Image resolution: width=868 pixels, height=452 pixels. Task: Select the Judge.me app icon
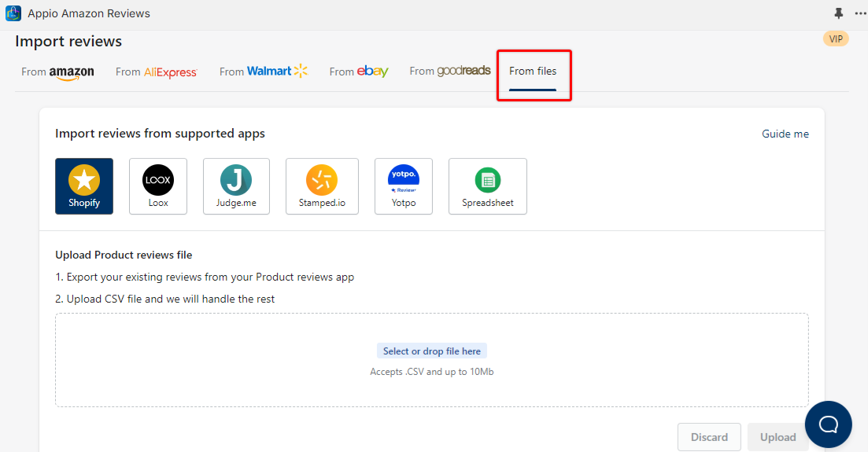(236, 186)
